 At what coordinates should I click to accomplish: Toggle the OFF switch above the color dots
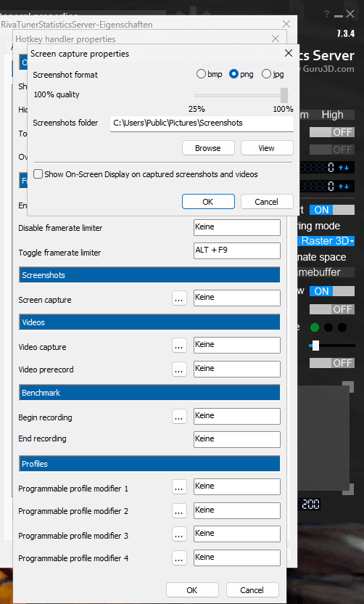coord(331,309)
